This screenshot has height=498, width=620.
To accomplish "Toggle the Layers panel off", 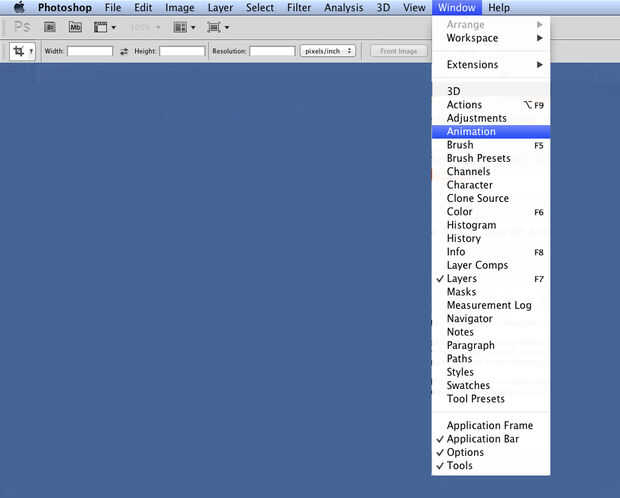I will 491,278.
